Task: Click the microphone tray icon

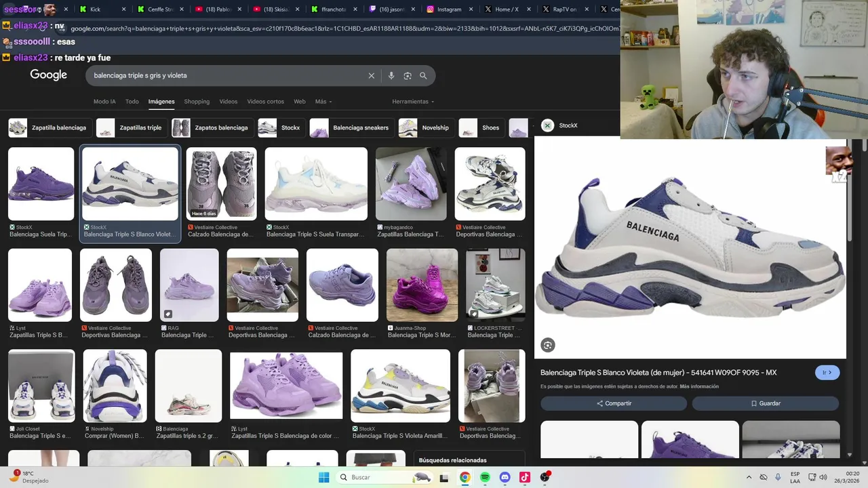Action: (778, 477)
